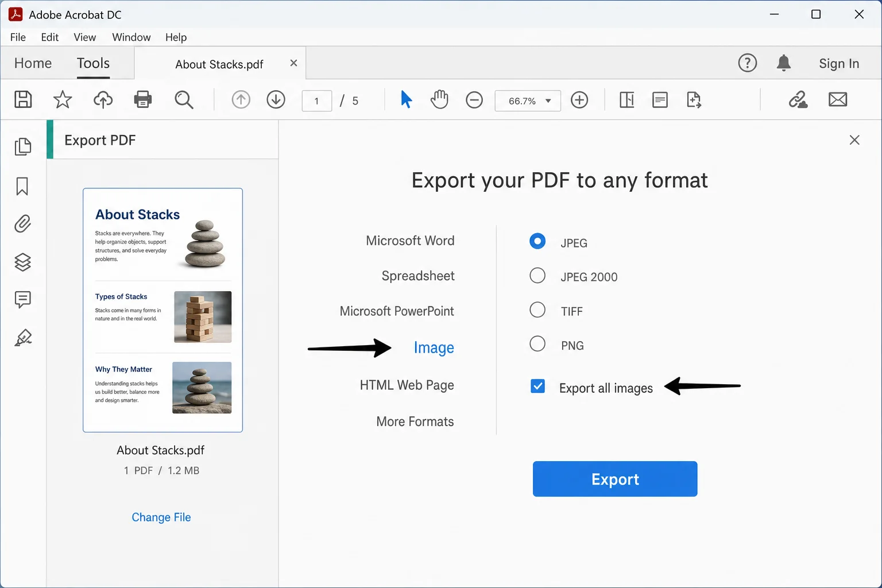Image resolution: width=882 pixels, height=588 pixels.
Task: Click the current page number field
Action: [317, 101]
